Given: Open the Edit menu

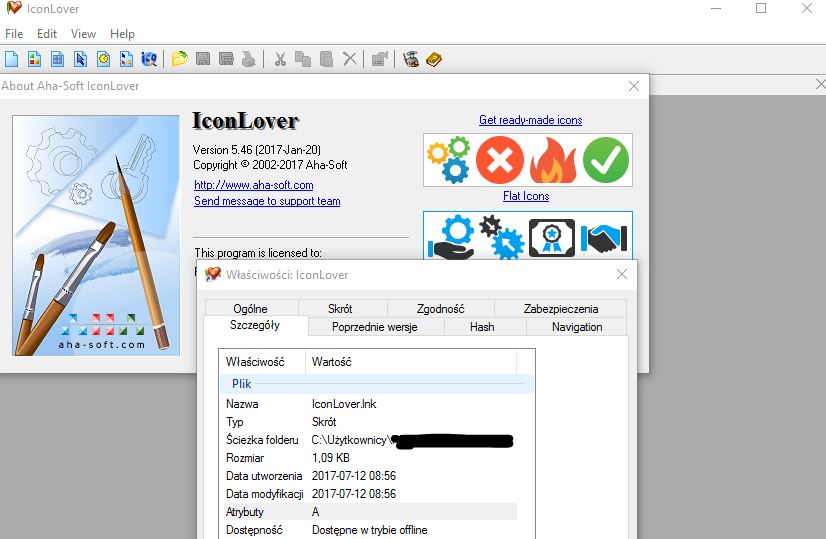Looking at the screenshot, I should tap(47, 34).
